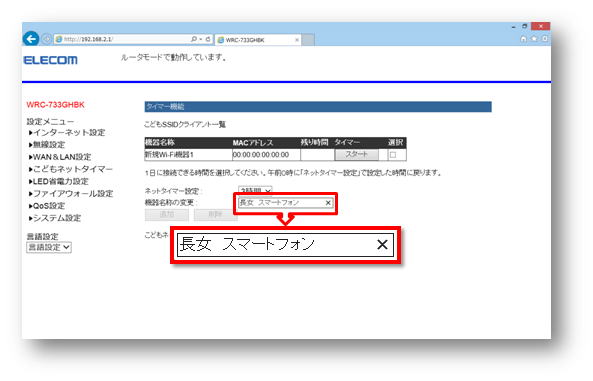Click the 残り時間 column header
Screen dimensions: 593x381
[314, 143]
